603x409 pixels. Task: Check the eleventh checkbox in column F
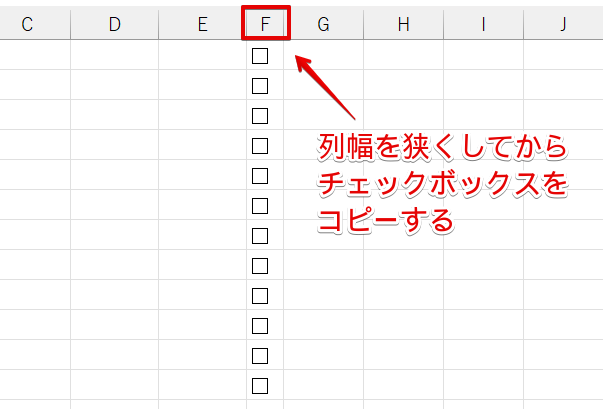[x=260, y=356]
